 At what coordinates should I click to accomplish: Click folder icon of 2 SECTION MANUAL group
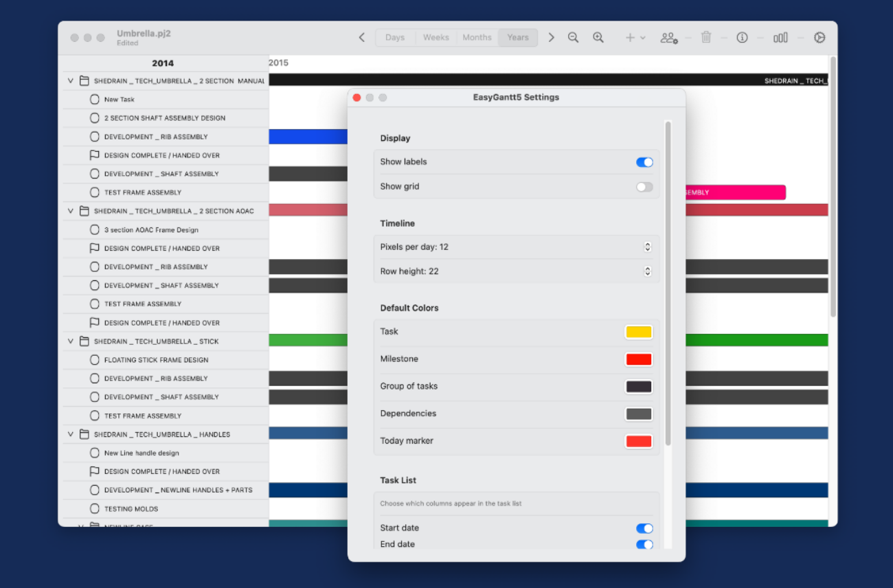(84, 81)
